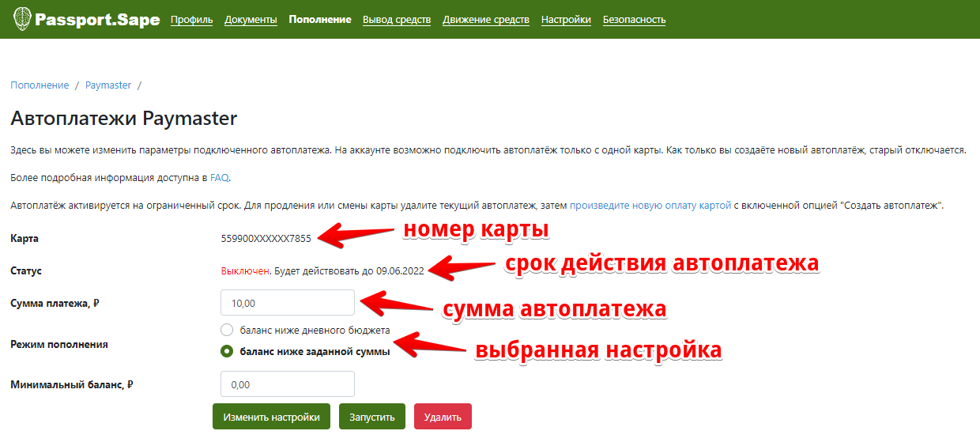Image resolution: width=980 pixels, height=446 pixels.
Task: Click the Пополнение breadcrumb link
Action: (40, 85)
